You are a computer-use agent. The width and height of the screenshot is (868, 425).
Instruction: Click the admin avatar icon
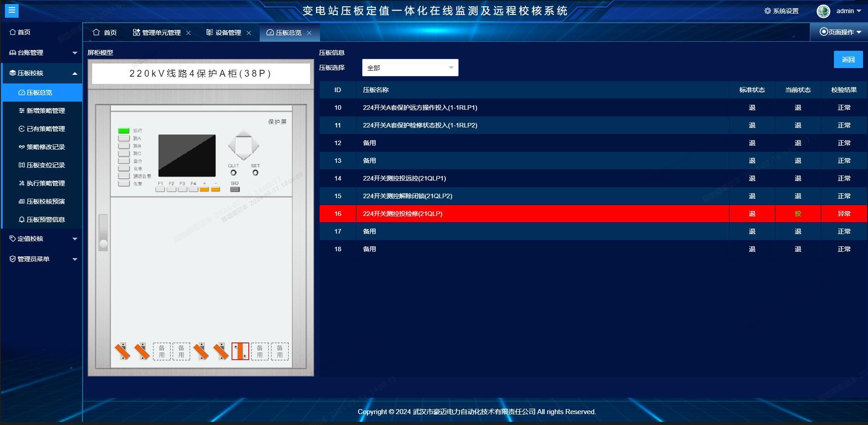(x=823, y=11)
